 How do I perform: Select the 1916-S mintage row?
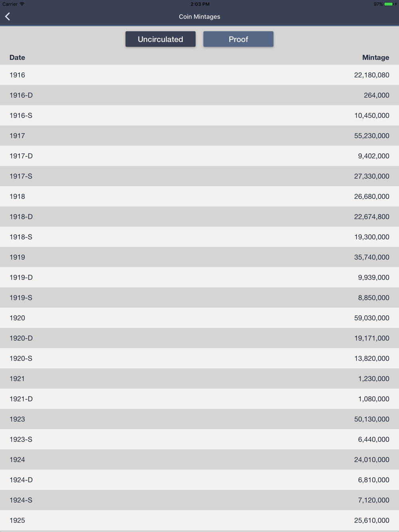(x=199, y=116)
